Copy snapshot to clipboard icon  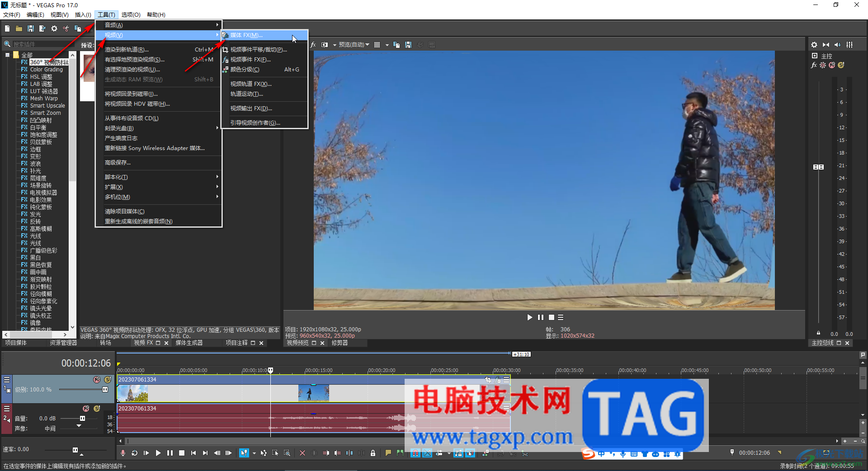[396, 45]
